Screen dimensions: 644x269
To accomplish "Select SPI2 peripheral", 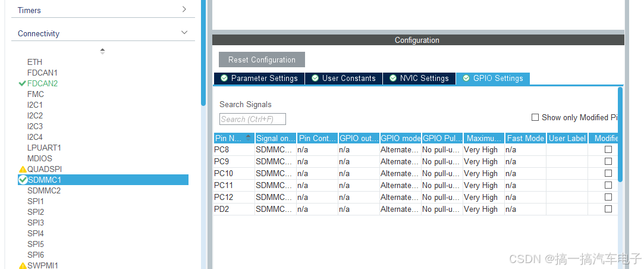I will coord(35,212).
